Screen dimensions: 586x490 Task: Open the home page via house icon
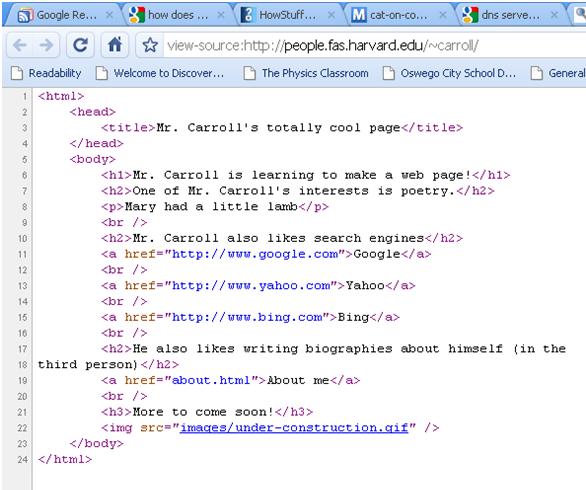pyautogui.click(x=115, y=45)
